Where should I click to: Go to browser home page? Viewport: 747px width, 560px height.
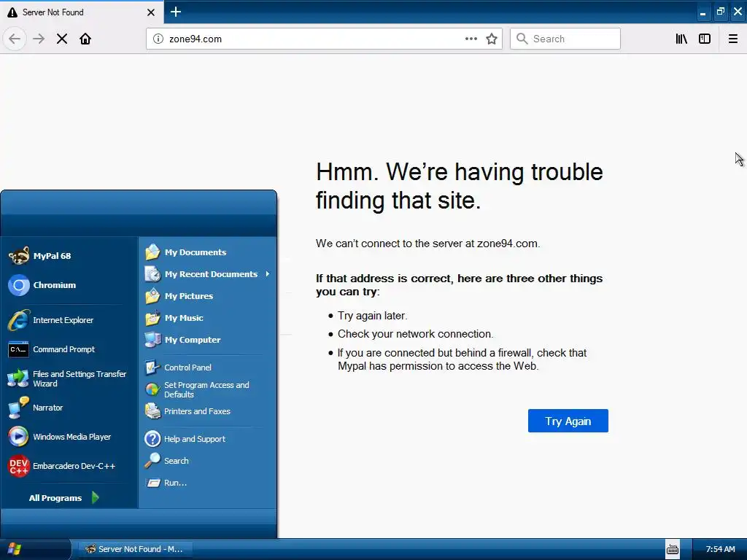[85, 39]
